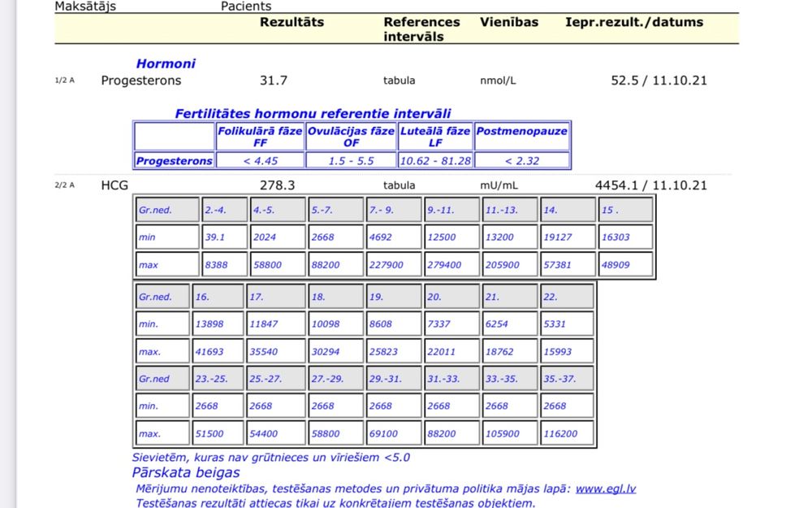Click the Iepr.rezult./datums column header
This screenshot has height=508, width=812.
(633, 23)
